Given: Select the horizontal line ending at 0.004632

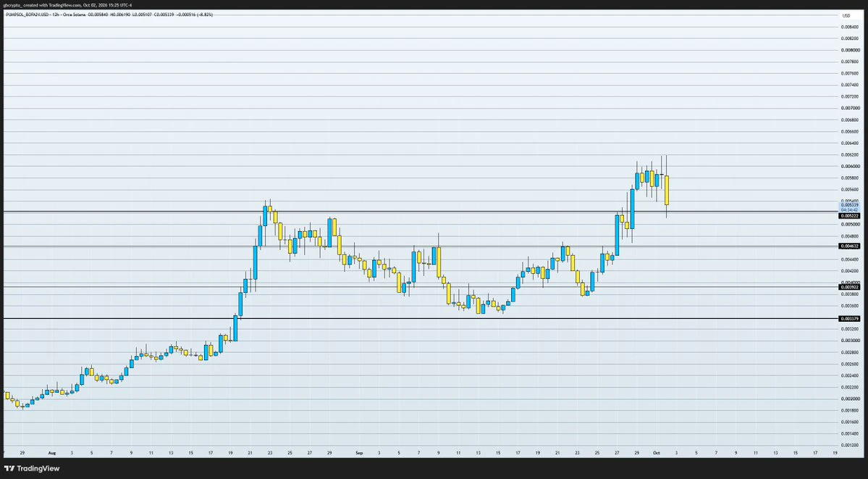Looking at the screenshot, I should 421,246.
